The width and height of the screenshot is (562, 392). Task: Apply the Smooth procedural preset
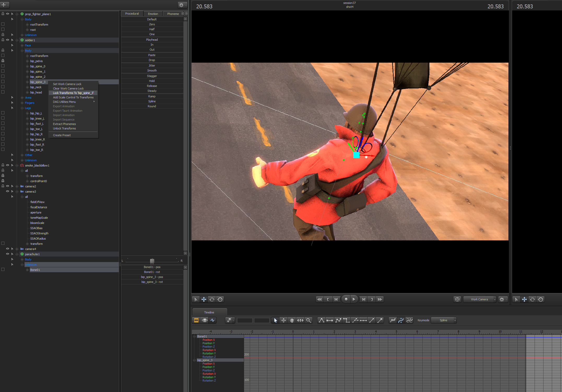(x=152, y=70)
